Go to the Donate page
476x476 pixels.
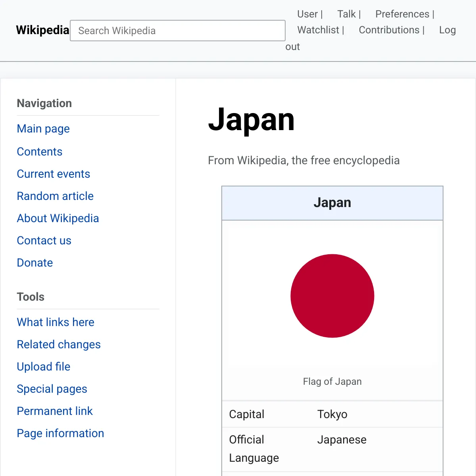(35, 263)
